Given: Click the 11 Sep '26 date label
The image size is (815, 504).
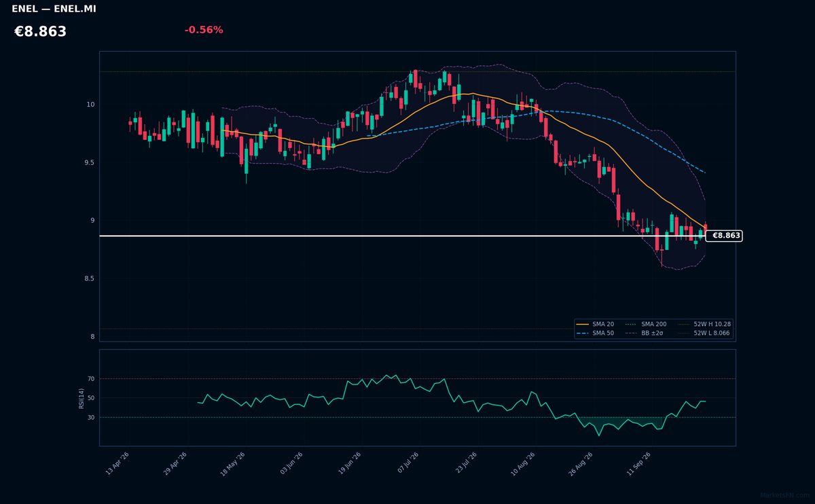Looking at the screenshot, I should (638, 463).
